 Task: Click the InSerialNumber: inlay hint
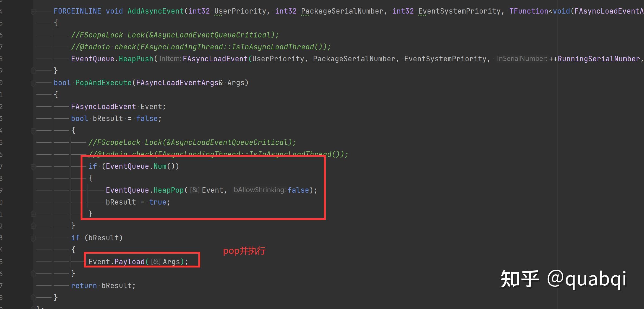coord(522,59)
